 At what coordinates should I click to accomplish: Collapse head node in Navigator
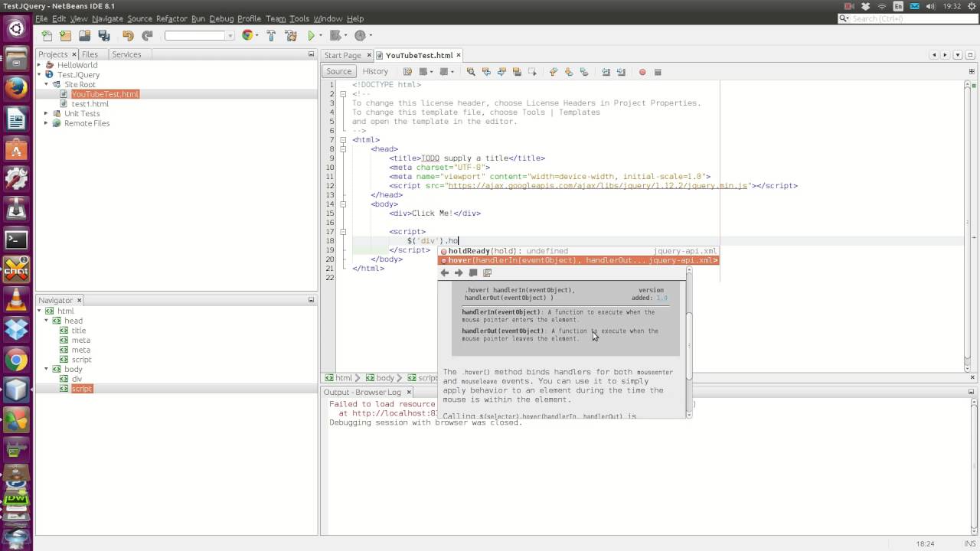pos(46,321)
